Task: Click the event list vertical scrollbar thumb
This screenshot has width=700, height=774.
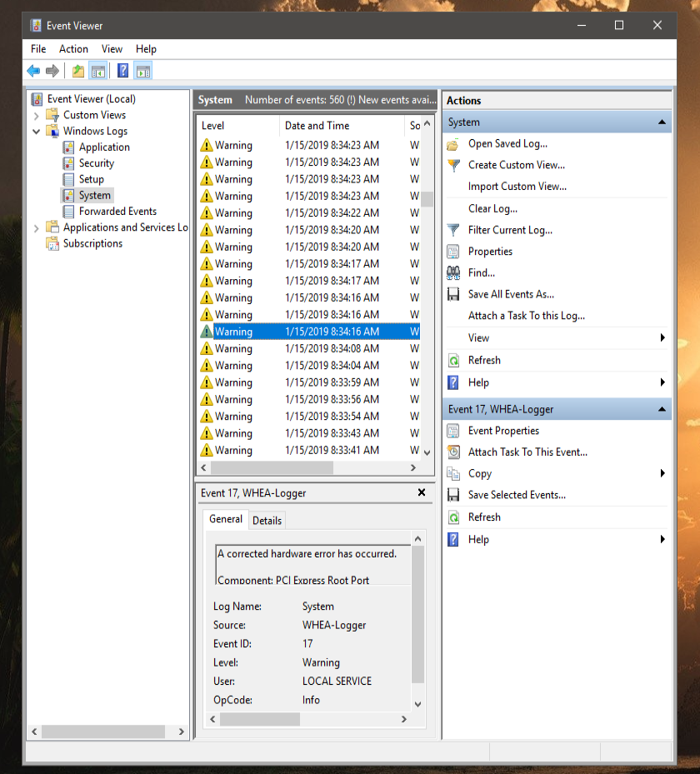Action: click(x=427, y=199)
